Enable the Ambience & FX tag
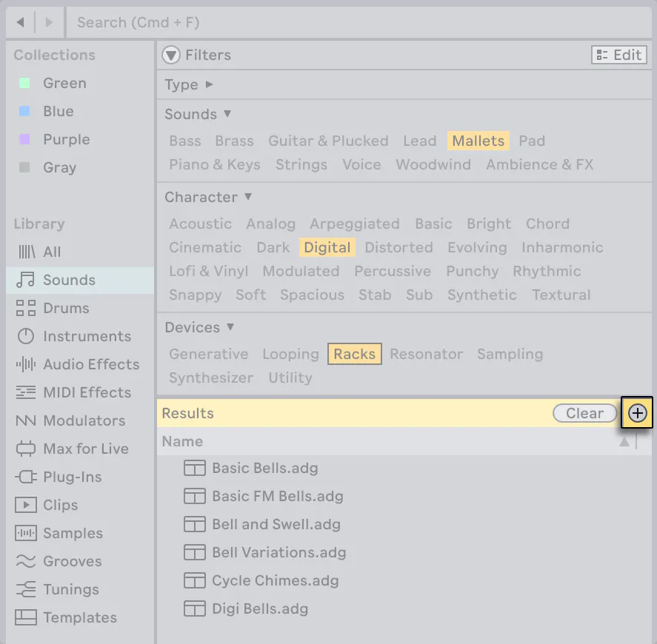Viewport: 657px width, 644px height. coord(540,164)
